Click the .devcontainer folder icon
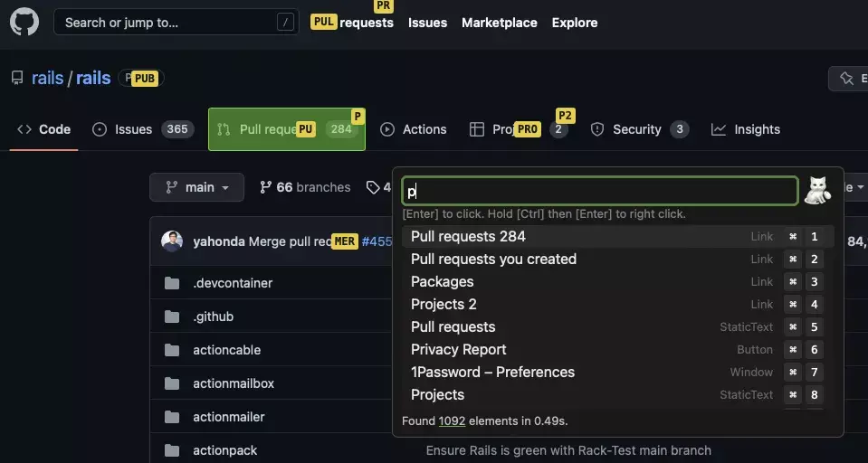This screenshot has width=868, height=463. [172, 283]
